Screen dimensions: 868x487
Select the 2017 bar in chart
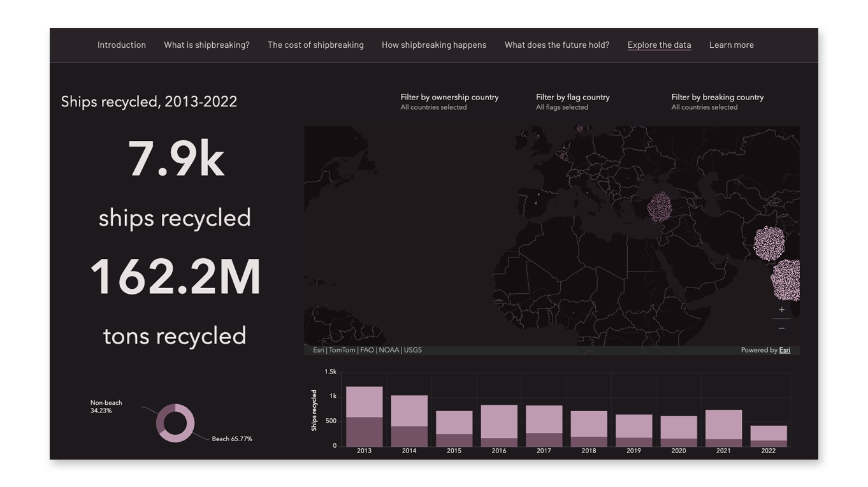(544, 426)
